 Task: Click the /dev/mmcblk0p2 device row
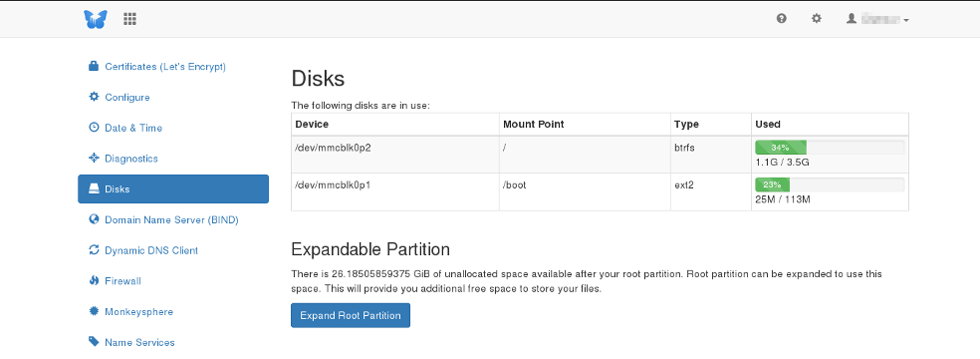[x=600, y=155]
